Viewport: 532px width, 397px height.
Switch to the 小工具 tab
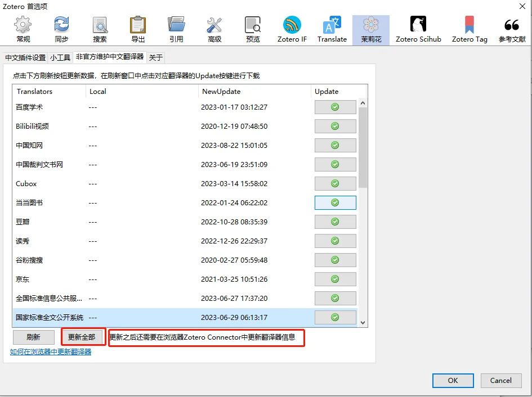tap(60, 57)
